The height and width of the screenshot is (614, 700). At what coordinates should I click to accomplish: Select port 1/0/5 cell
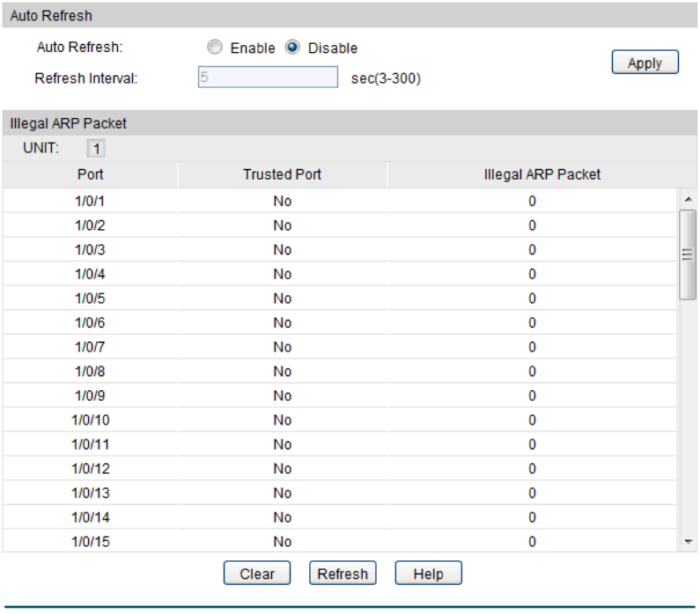click(90, 299)
